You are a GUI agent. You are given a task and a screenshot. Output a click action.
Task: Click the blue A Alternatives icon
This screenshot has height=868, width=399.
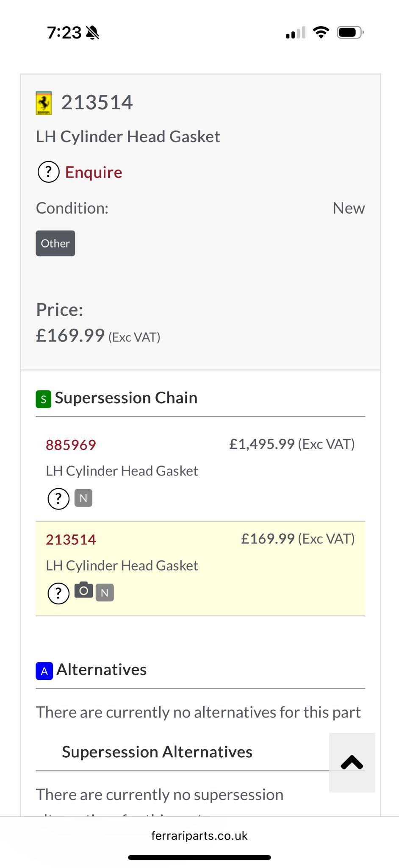pos(44,671)
